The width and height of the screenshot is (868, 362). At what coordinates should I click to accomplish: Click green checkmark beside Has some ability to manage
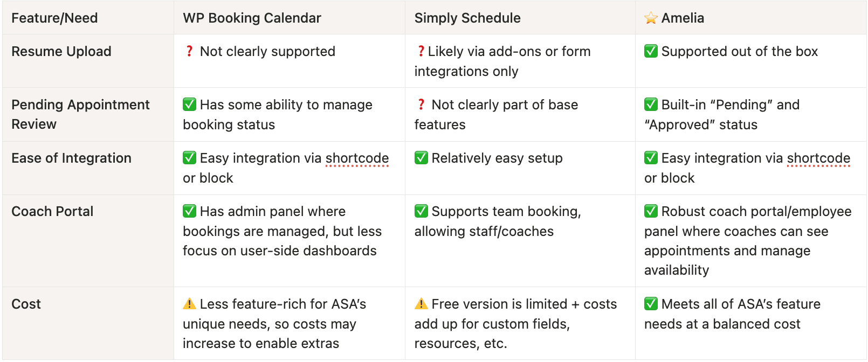189,105
